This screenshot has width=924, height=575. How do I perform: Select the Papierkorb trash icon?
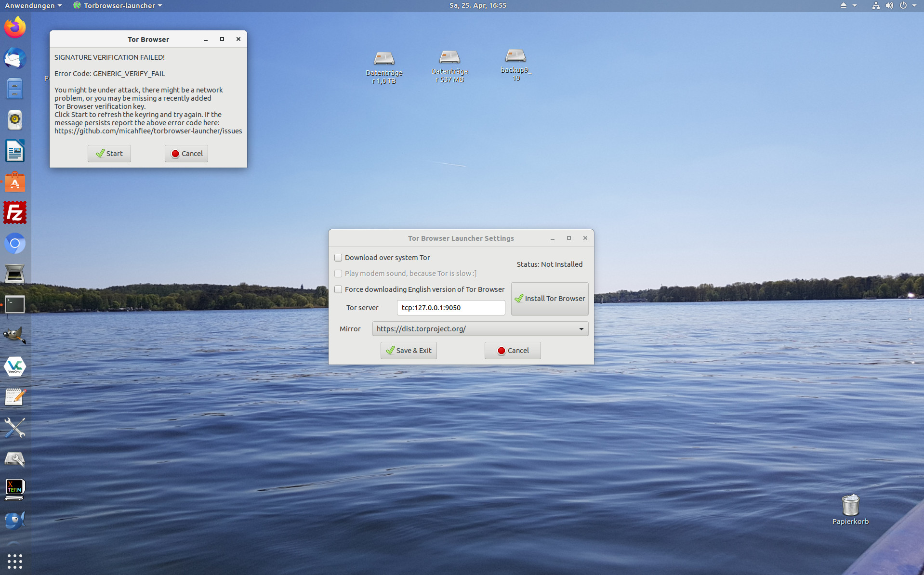tap(850, 510)
